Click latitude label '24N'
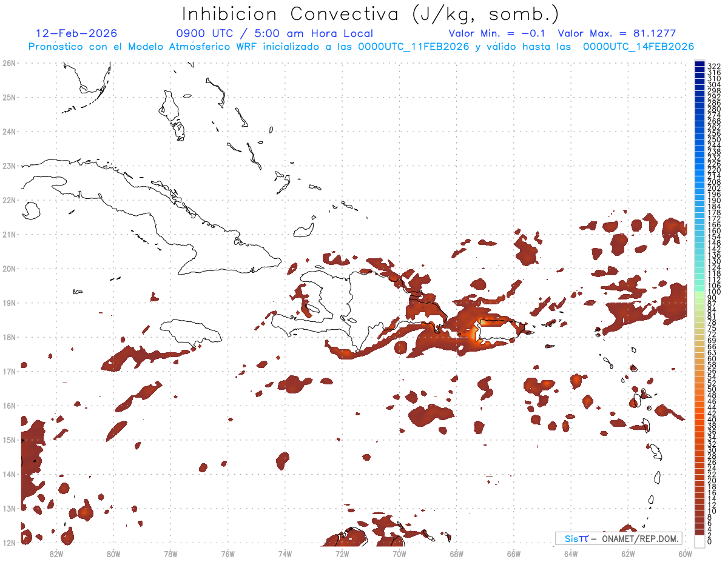728x562 pixels. click(x=9, y=132)
